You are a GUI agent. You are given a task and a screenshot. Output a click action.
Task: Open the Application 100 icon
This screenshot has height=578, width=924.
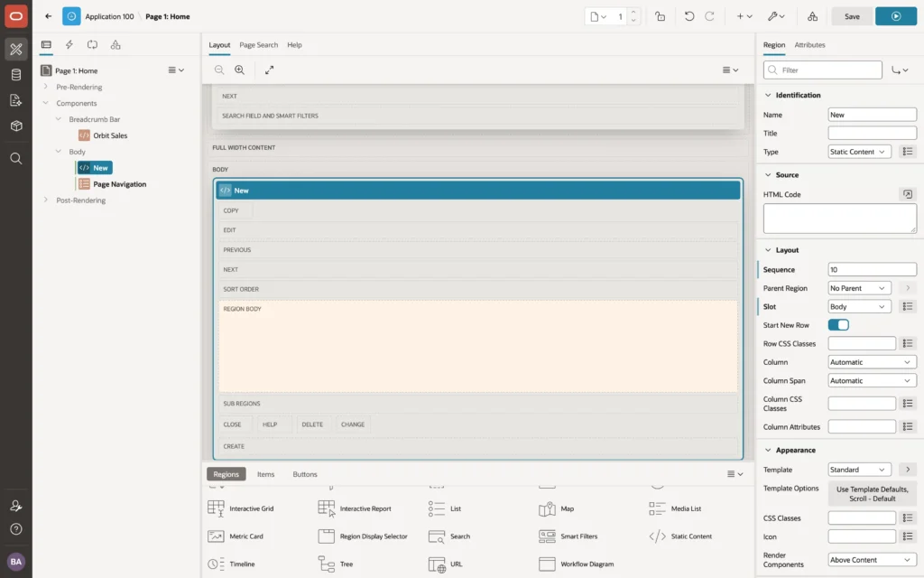(x=71, y=16)
